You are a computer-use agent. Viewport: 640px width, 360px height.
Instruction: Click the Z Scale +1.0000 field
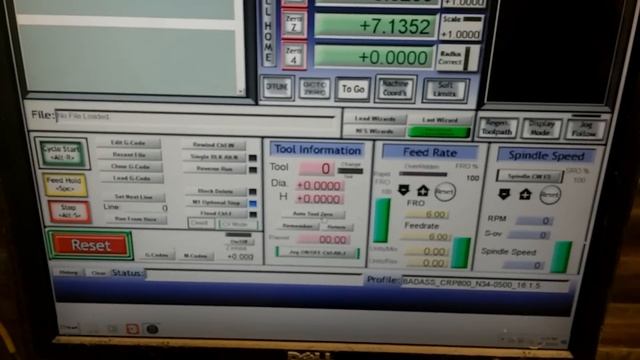(x=461, y=35)
